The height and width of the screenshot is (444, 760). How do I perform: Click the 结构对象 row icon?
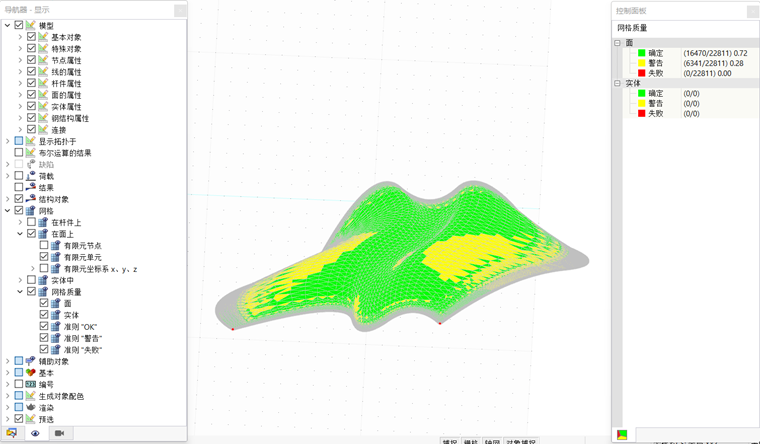[31, 199]
